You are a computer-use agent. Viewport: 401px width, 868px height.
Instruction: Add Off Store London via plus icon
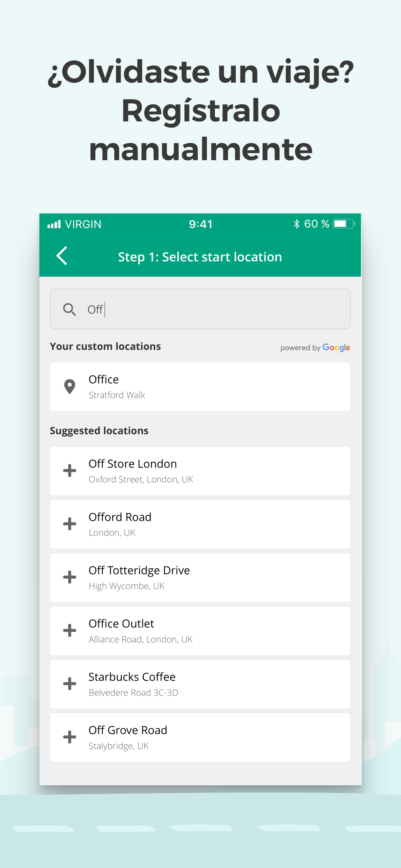coord(69,471)
